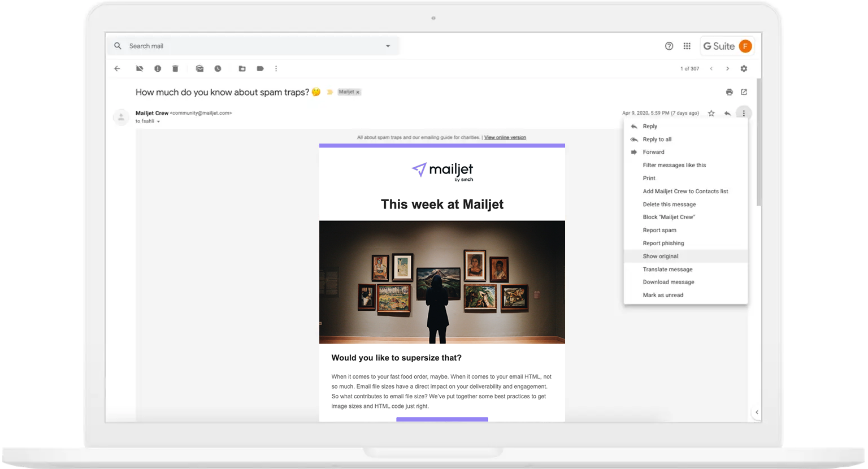This screenshot has height=469, width=868.
Task: Expand side panel chevron at bottom right
Action: [x=757, y=412]
